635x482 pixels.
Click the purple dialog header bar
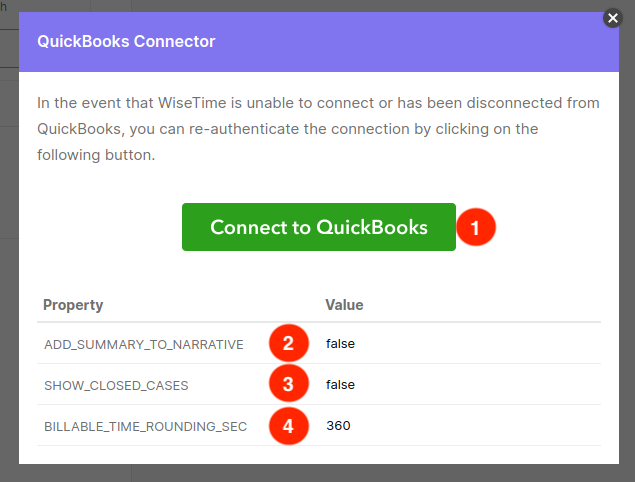pyautogui.click(x=319, y=42)
